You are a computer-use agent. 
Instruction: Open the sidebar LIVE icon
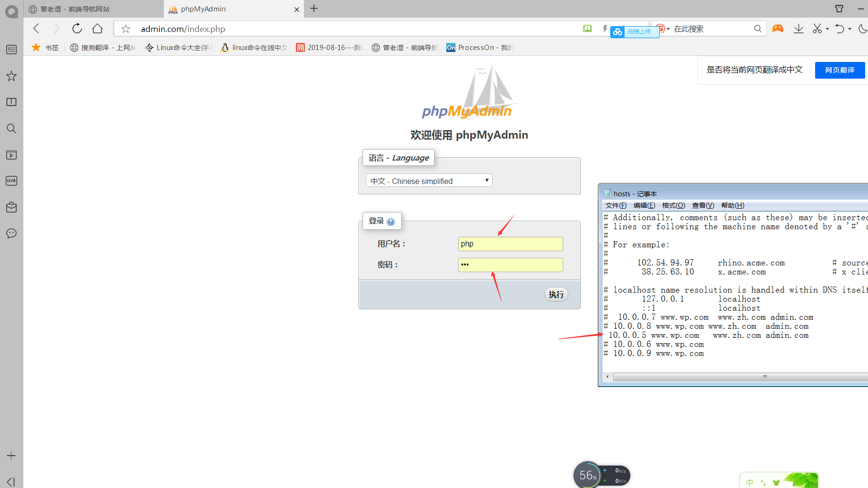coord(11,181)
